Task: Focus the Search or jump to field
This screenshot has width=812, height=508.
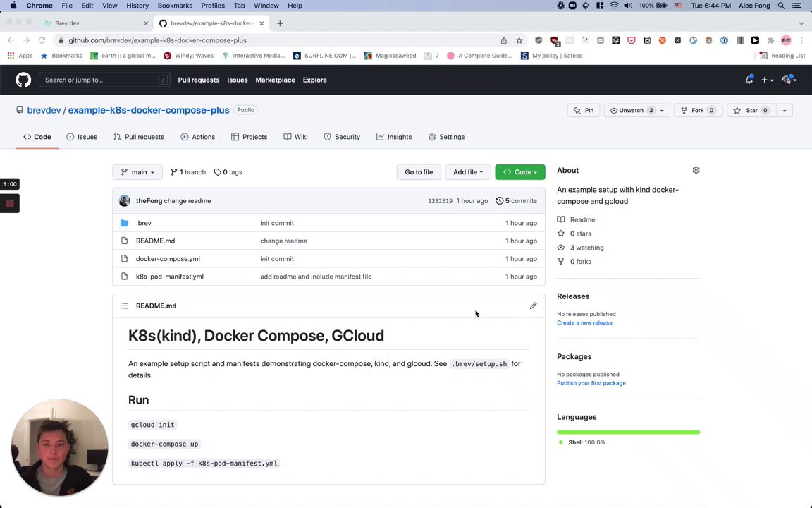Action: tap(104, 80)
